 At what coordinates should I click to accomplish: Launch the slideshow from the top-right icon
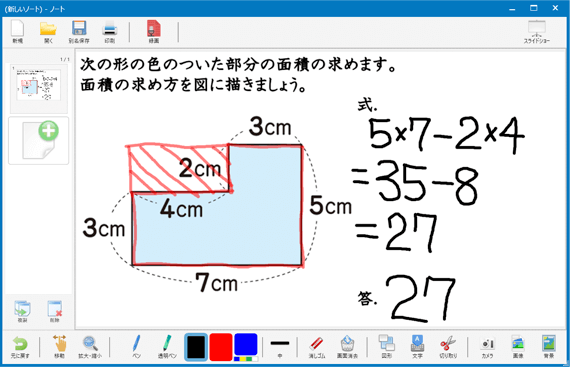click(537, 32)
